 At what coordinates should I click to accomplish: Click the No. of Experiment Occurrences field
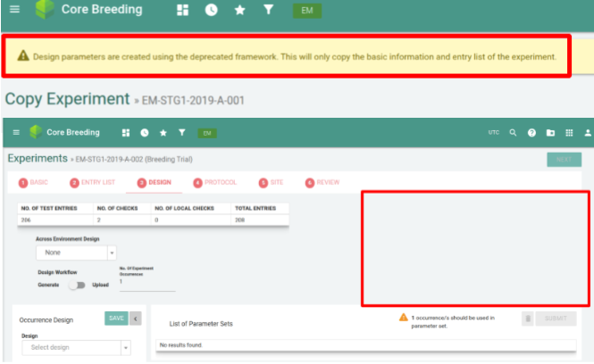[146, 285]
